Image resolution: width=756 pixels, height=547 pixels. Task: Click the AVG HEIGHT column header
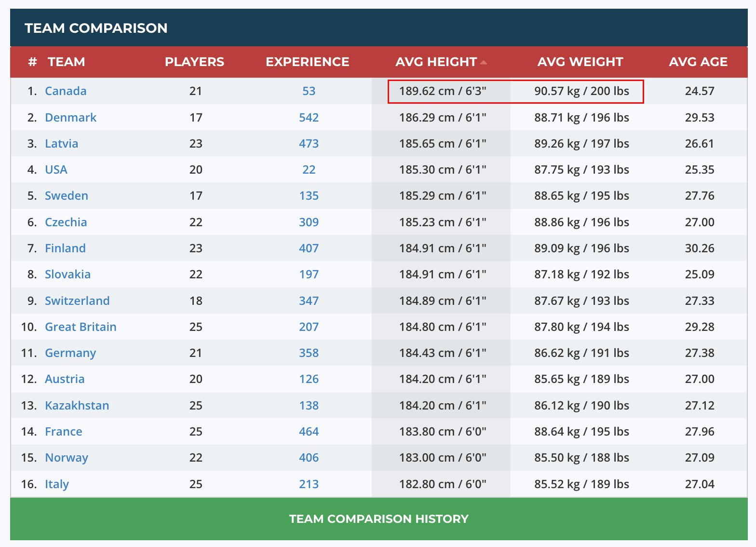[436, 62]
